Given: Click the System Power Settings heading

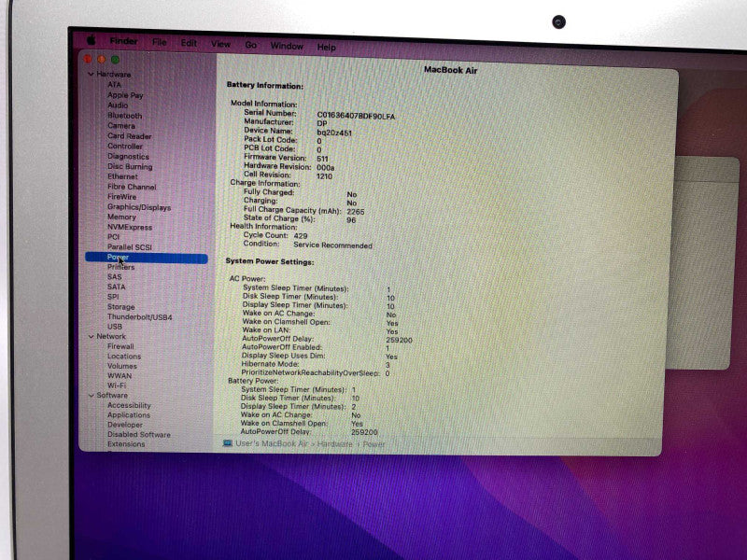Looking at the screenshot, I should (x=270, y=261).
